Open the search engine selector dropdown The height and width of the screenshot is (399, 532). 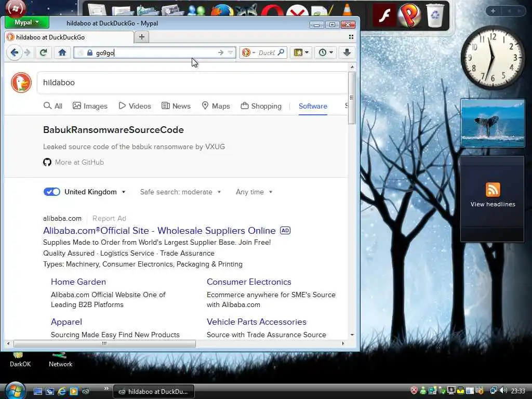(248, 52)
